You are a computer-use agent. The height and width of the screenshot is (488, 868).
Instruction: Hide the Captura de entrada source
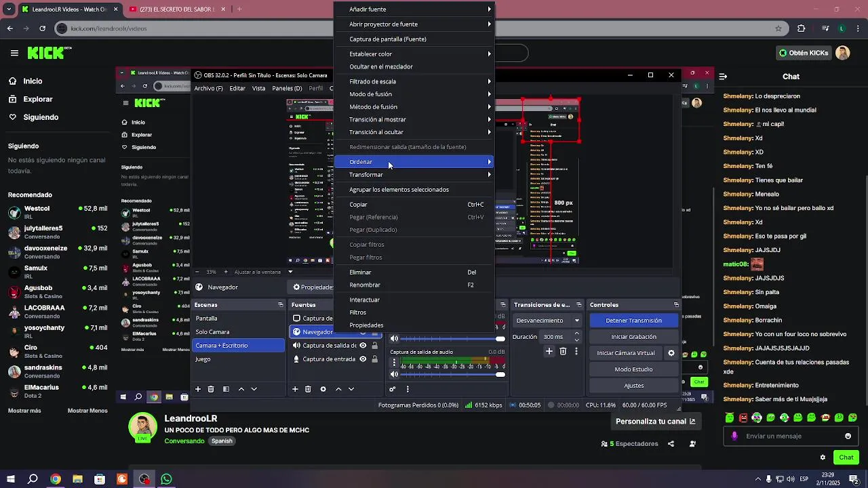[363, 359]
